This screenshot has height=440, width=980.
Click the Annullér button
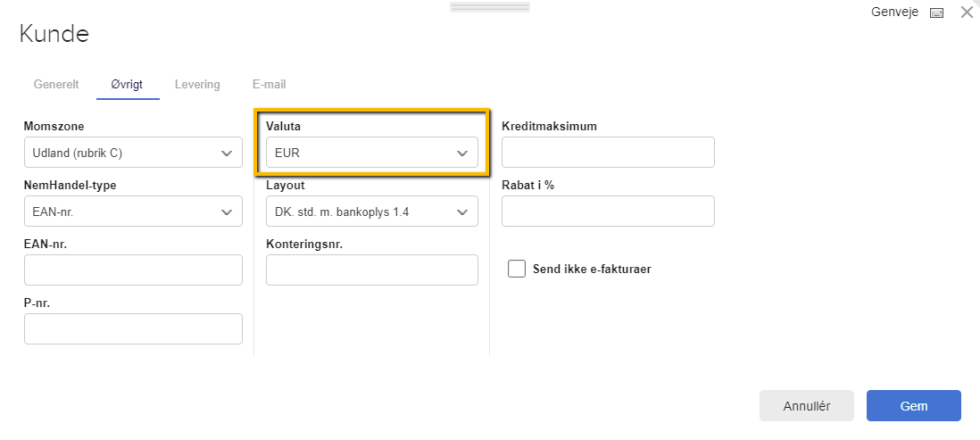[x=807, y=405]
